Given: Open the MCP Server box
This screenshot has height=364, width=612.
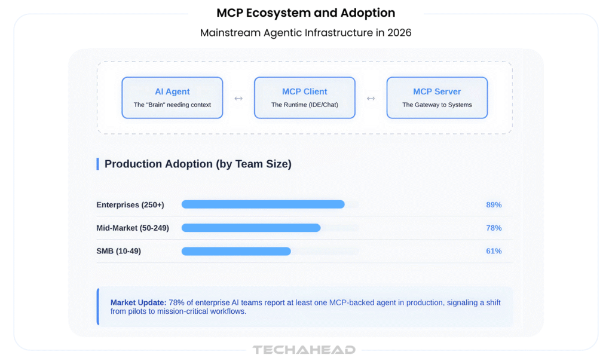Looking at the screenshot, I should (x=437, y=97).
